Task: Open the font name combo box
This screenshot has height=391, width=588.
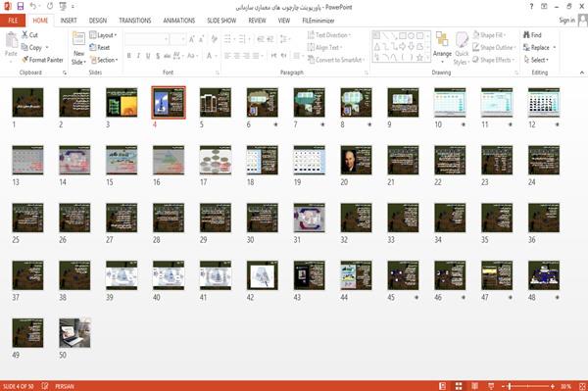Action: tap(147, 39)
